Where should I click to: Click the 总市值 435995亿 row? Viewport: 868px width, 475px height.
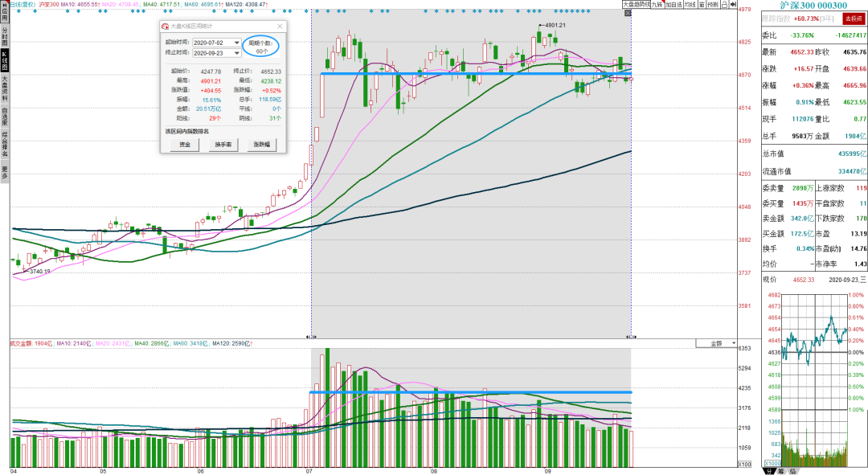[x=814, y=154]
